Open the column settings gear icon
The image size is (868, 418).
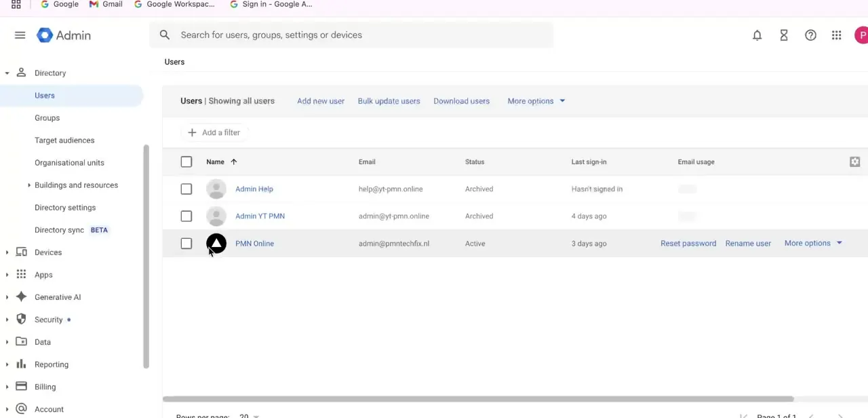[x=854, y=161]
